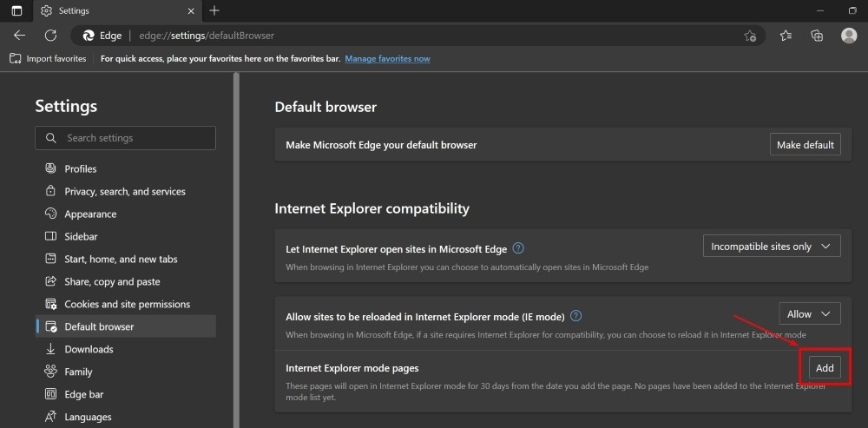Open Share, copy and paste settings

[126, 282]
